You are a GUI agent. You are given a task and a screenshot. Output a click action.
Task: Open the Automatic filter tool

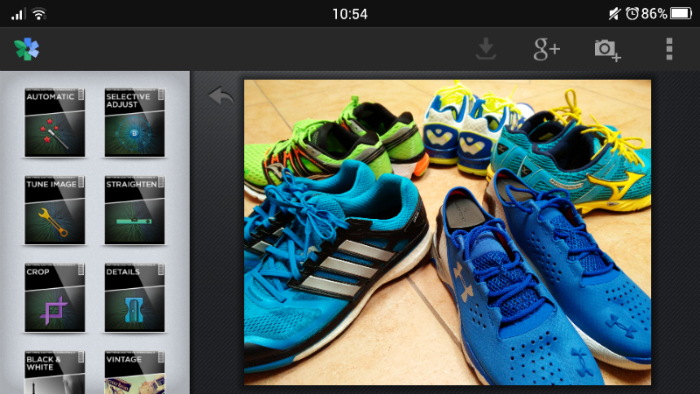54,122
